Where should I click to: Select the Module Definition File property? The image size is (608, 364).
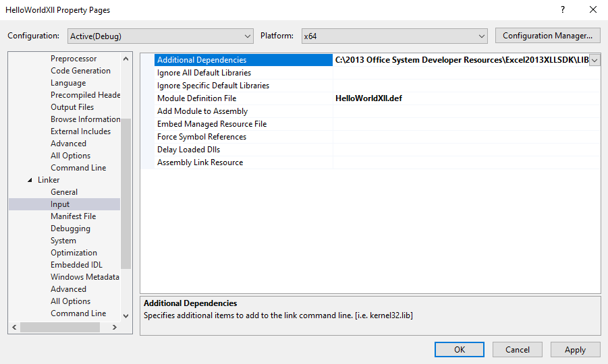[196, 98]
